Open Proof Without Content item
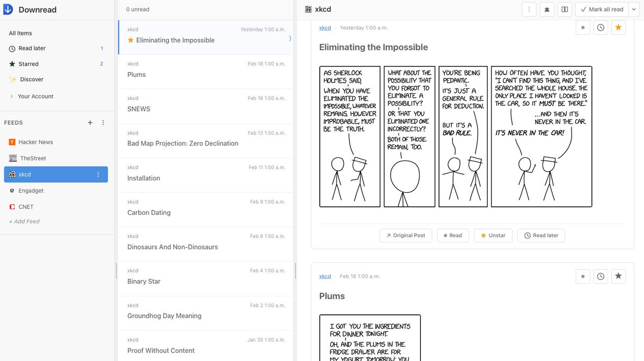Viewport: 644px width, 361px height. click(x=206, y=346)
